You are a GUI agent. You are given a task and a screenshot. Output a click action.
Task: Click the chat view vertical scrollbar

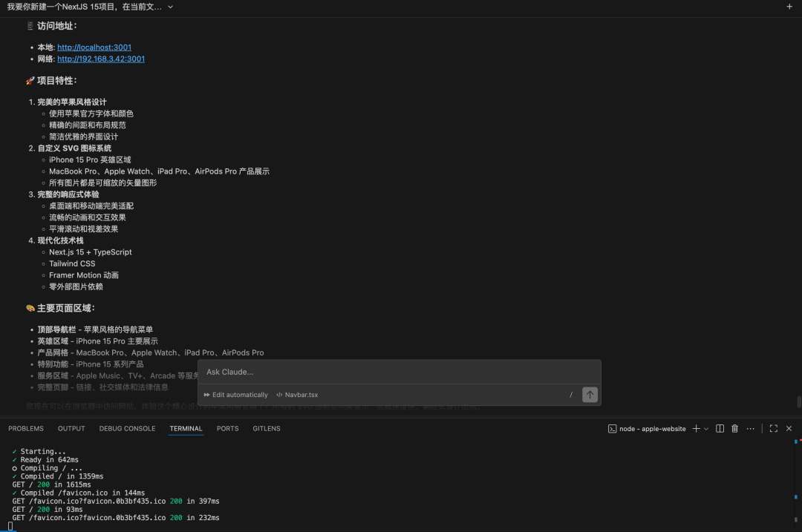(x=799, y=402)
